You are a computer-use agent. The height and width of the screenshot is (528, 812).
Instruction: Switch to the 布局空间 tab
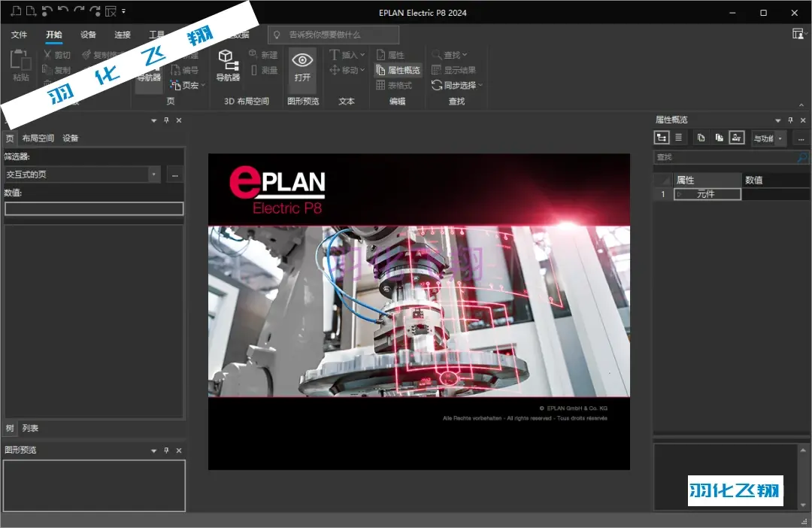point(38,138)
